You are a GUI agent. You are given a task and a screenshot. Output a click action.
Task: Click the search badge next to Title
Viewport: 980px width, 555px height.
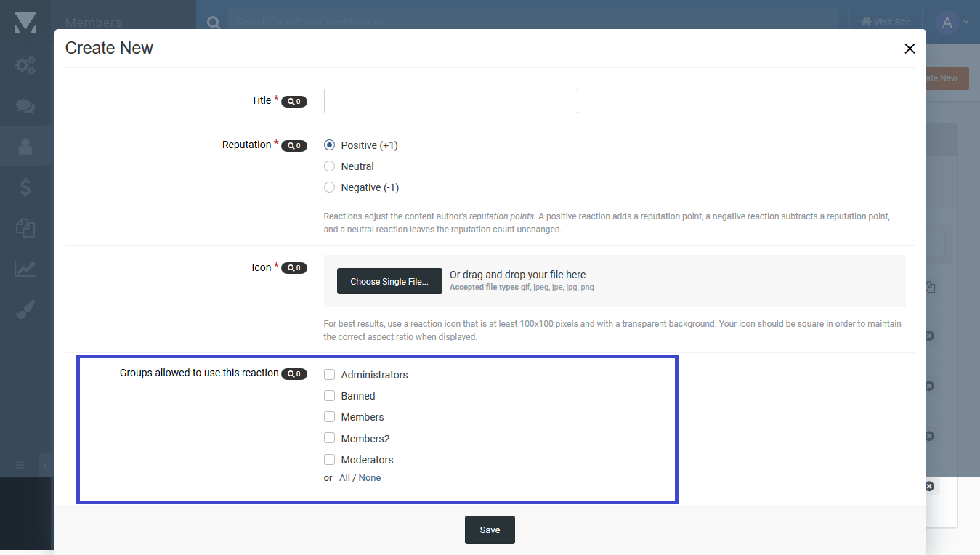[x=294, y=102]
